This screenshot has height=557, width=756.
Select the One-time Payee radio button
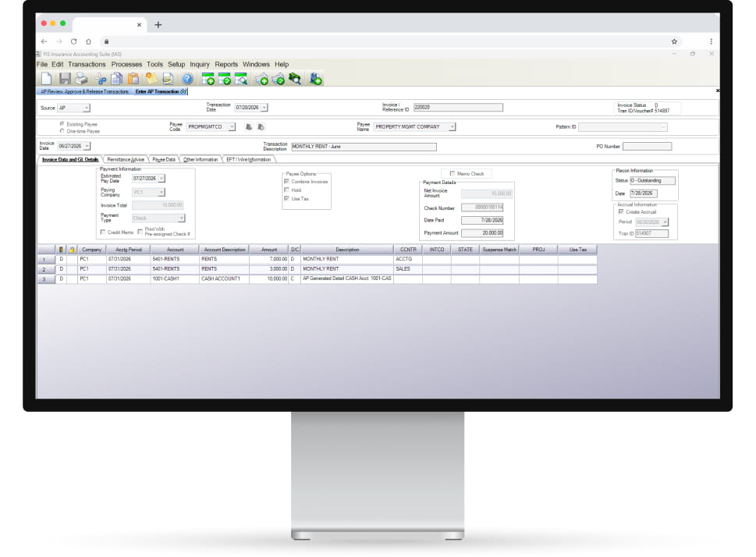62,131
